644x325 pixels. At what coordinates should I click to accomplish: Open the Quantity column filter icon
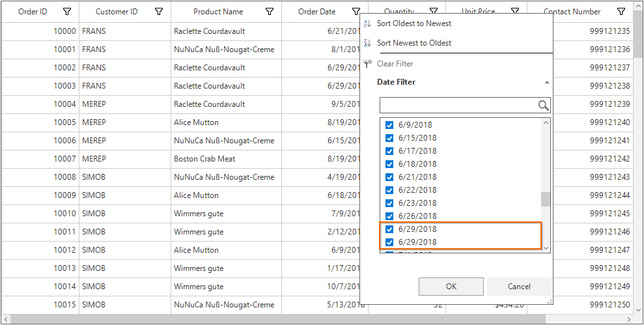[434, 11]
